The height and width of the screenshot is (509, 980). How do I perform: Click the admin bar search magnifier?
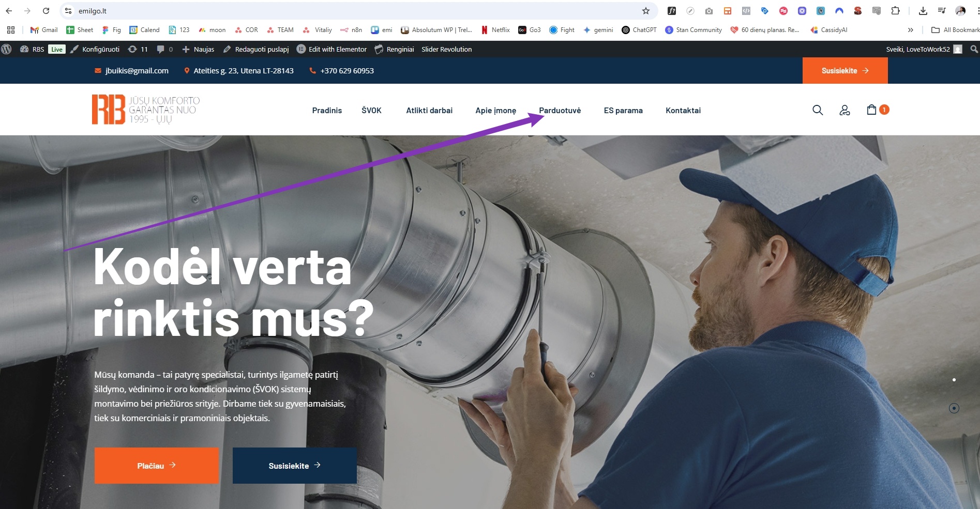[x=974, y=49]
